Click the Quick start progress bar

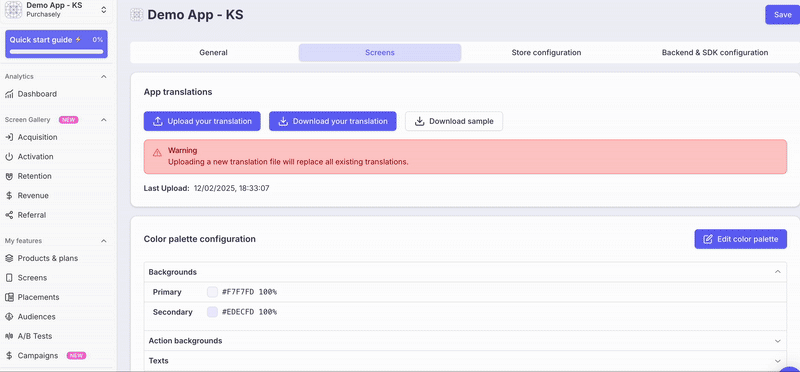point(56,52)
